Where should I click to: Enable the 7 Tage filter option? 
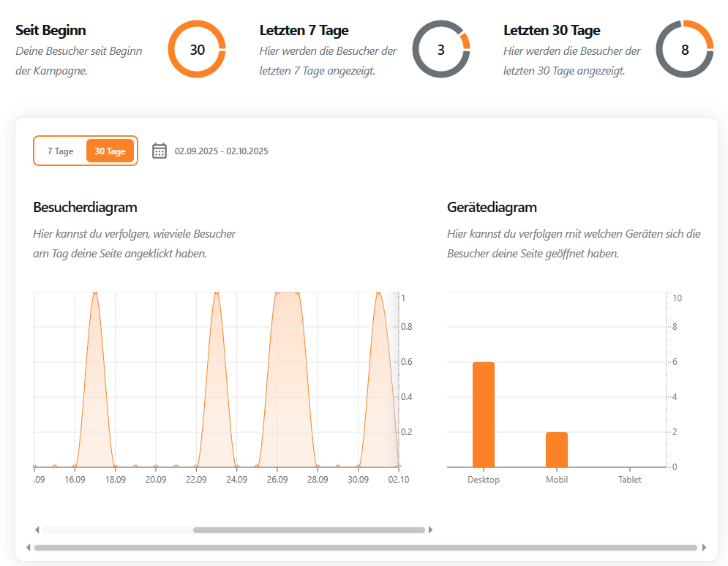[61, 151]
